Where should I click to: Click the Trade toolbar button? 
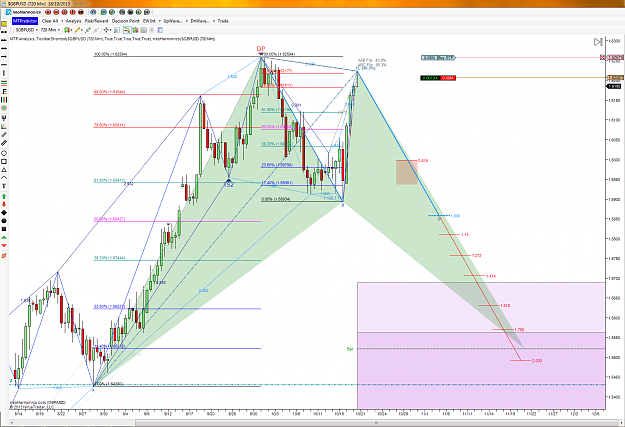tap(223, 21)
